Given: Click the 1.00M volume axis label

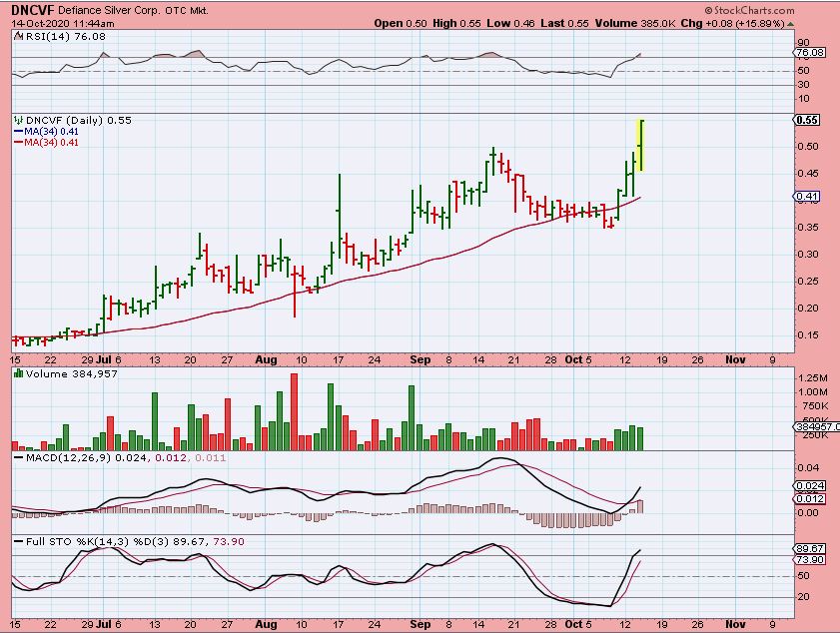Looking at the screenshot, I should pyautogui.click(x=812, y=392).
